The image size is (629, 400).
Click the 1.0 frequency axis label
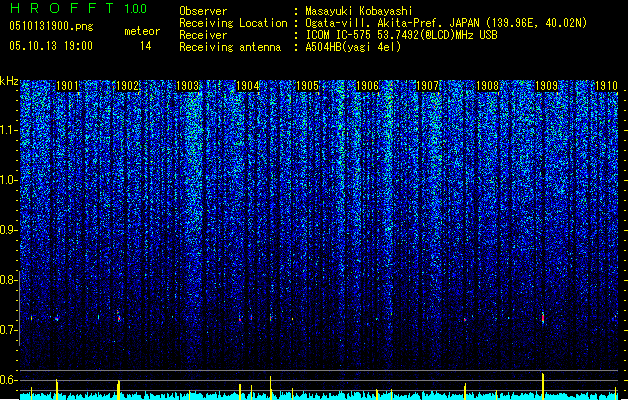point(9,180)
